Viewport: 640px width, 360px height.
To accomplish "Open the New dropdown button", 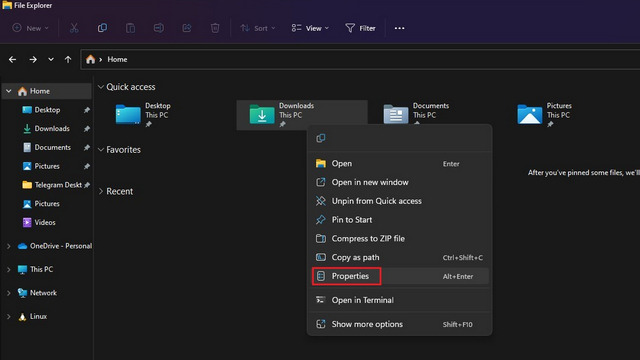I will tap(31, 28).
